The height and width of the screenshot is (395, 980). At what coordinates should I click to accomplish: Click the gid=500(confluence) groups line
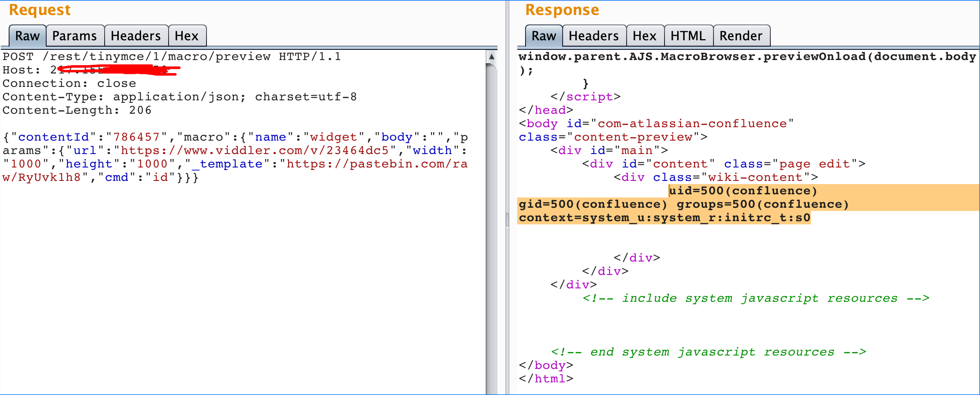684,204
